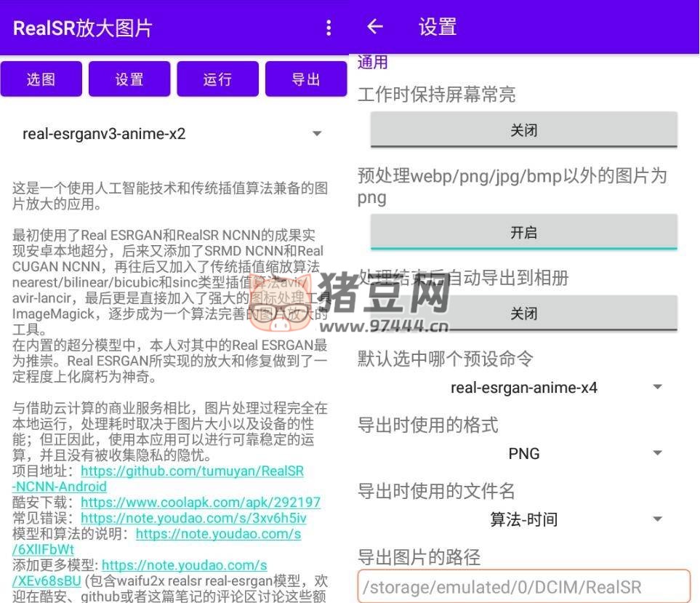Toggle auto export to album switch
This screenshot has width=700, height=603.
pos(523,314)
